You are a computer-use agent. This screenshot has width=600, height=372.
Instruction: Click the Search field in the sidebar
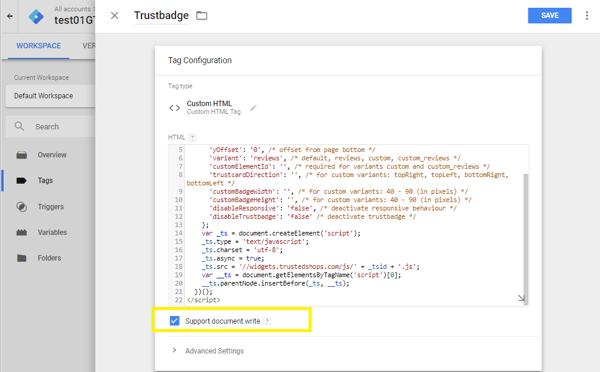(50, 127)
